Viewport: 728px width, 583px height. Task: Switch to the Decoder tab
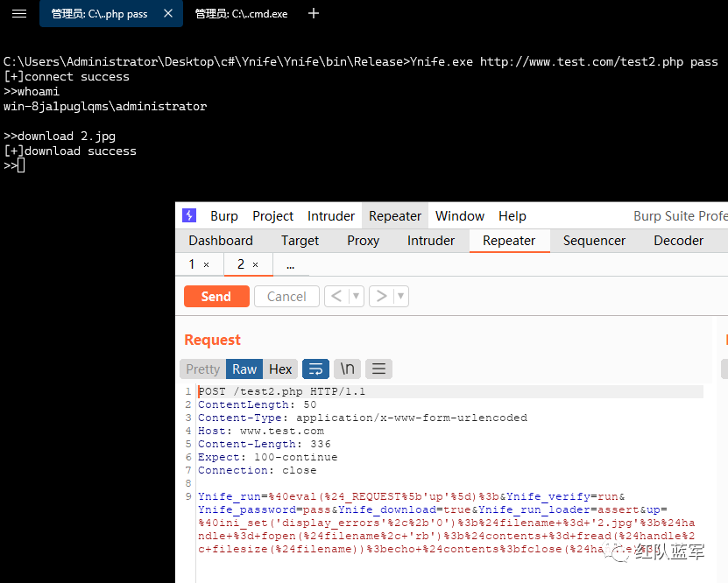678,241
